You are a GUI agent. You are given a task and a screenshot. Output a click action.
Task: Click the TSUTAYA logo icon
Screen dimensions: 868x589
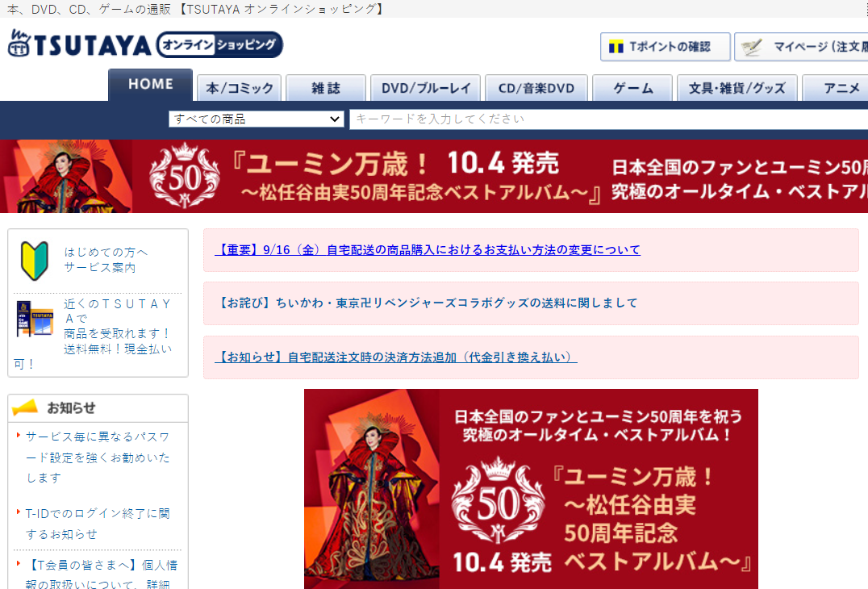[x=19, y=45]
